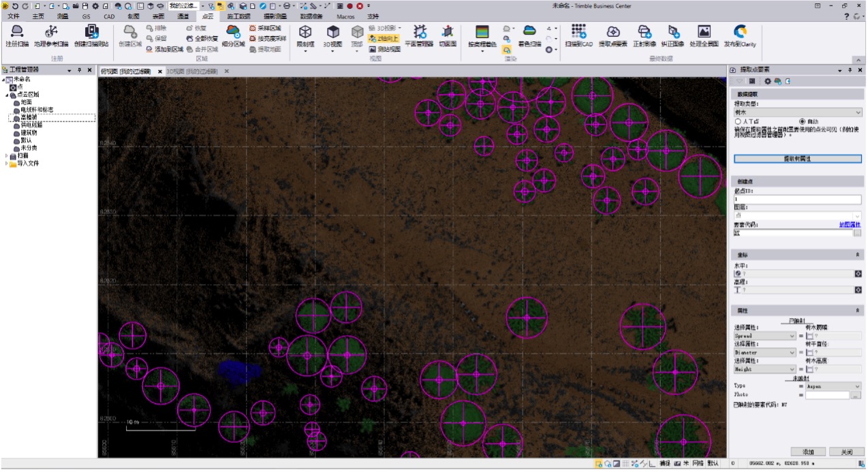Click the 高程 elevation picker icon button
The width and height of the screenshot is (868, 472).
click(x=857, y=290)
